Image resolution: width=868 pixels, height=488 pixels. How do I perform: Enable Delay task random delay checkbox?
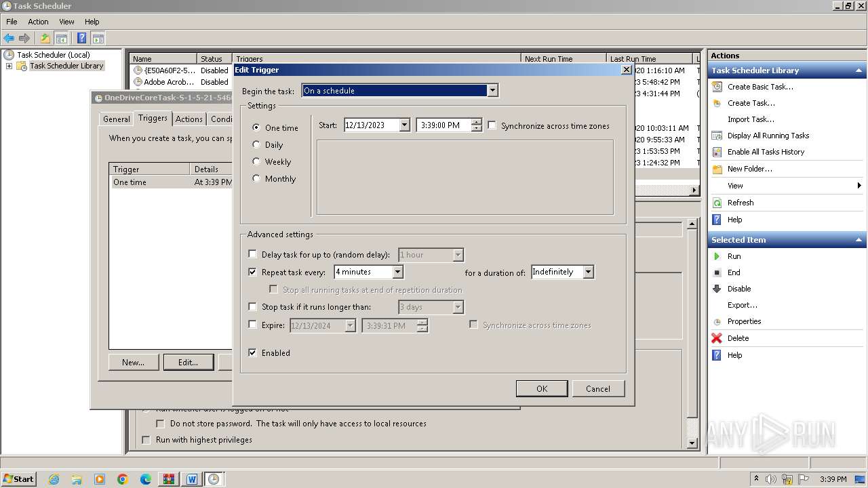[253, 254]
